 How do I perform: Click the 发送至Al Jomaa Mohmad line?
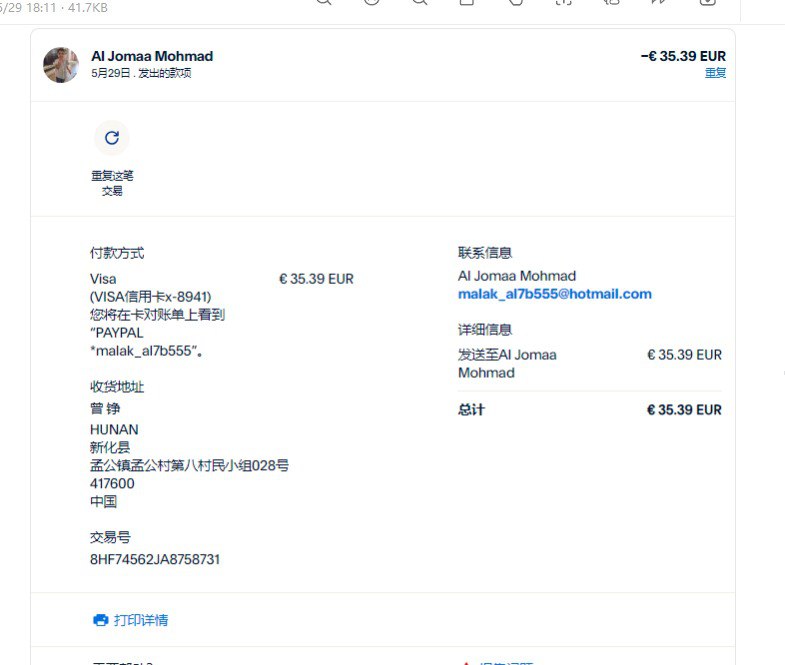507,364
